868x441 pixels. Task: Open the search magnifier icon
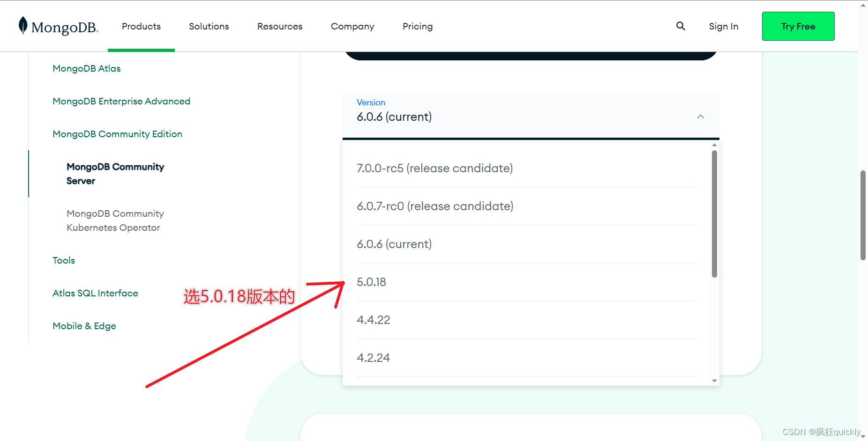click(681, 26)
